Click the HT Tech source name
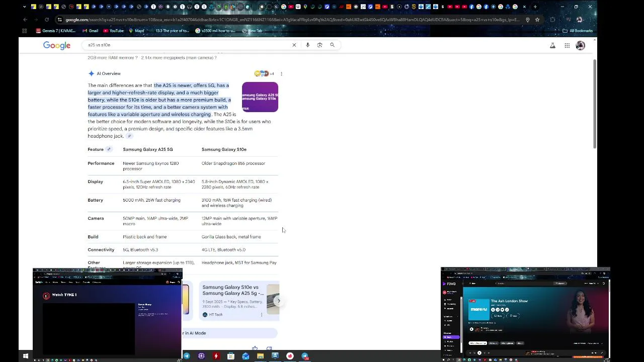Image resolution: width=644 pixels, height=362 pixels. pos(215,315)
